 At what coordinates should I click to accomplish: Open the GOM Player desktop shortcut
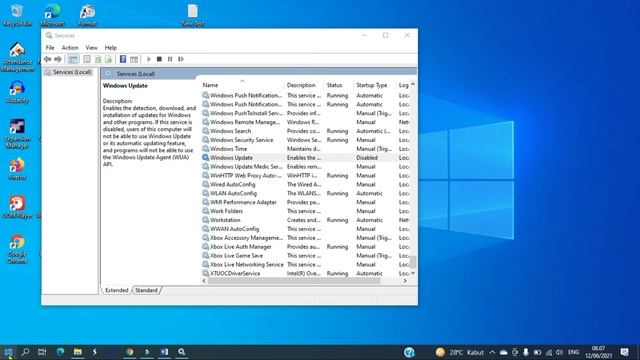17,207
